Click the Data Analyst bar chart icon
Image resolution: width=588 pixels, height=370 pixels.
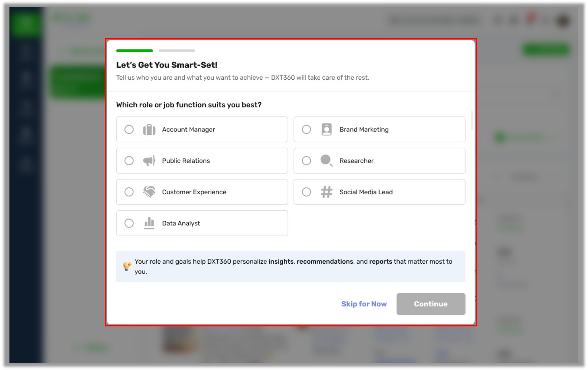coord(149,223)
